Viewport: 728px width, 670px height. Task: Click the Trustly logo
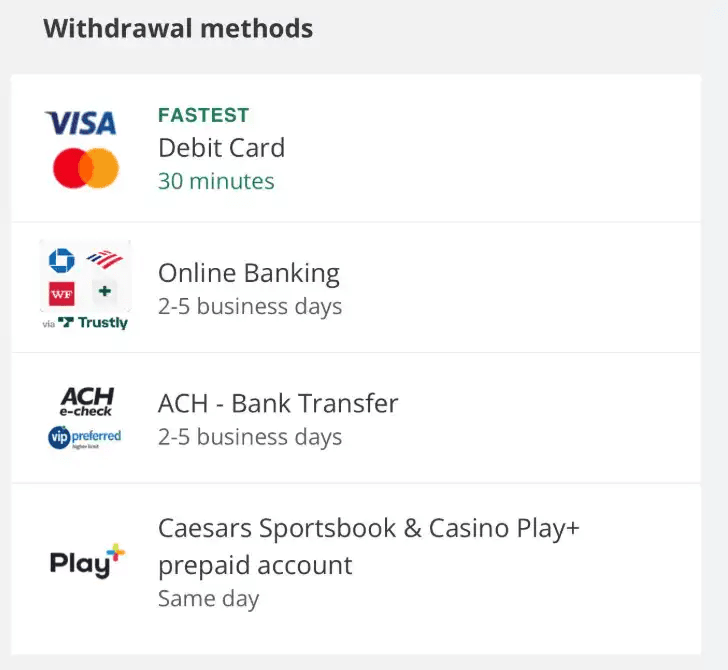[93, 322]
